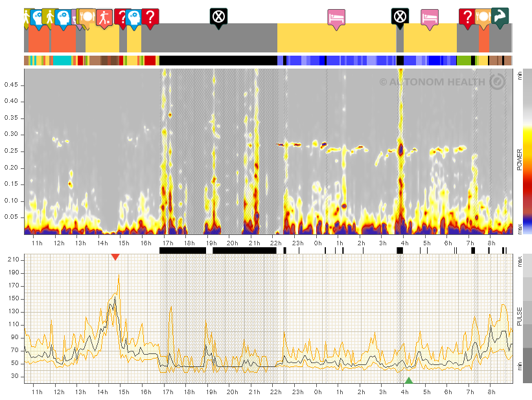
Task: Select blue thinking-head marker between red question marks
Action: (134, 18)
